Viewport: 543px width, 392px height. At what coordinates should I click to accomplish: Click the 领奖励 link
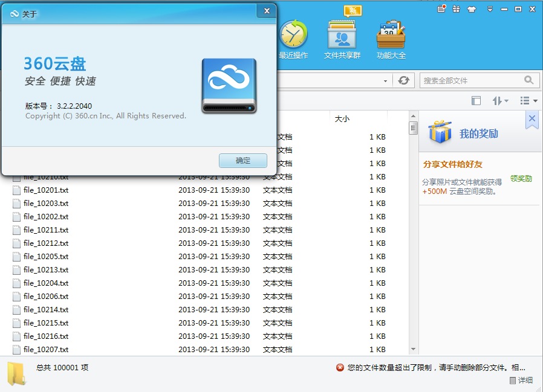coord(521,179)
